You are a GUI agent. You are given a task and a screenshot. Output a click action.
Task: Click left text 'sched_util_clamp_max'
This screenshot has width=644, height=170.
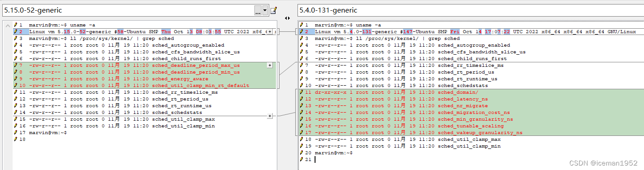click(183, 119)
